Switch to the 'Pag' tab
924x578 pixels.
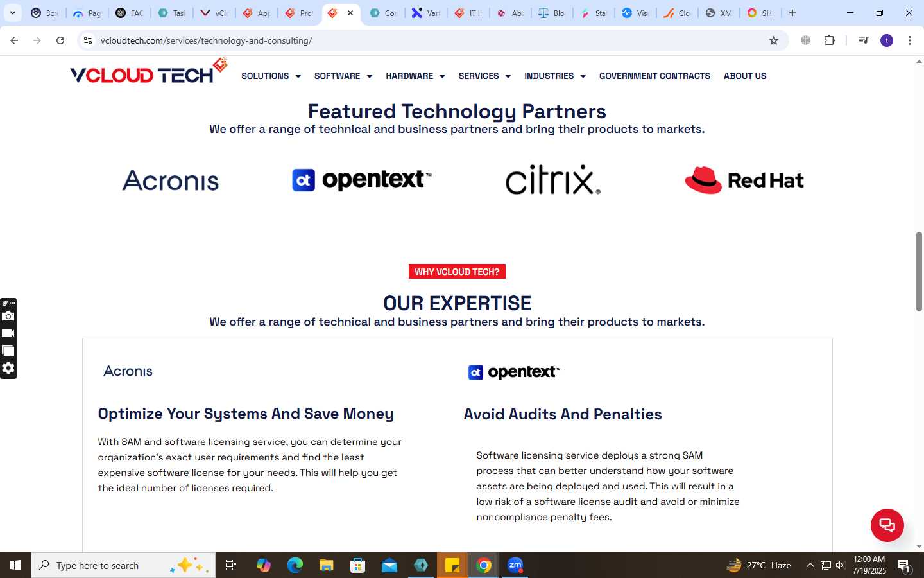coord(87,13)
